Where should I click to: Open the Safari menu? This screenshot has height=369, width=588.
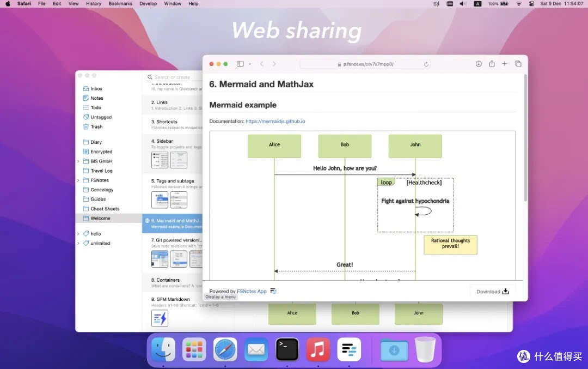(x=24, y=3)
